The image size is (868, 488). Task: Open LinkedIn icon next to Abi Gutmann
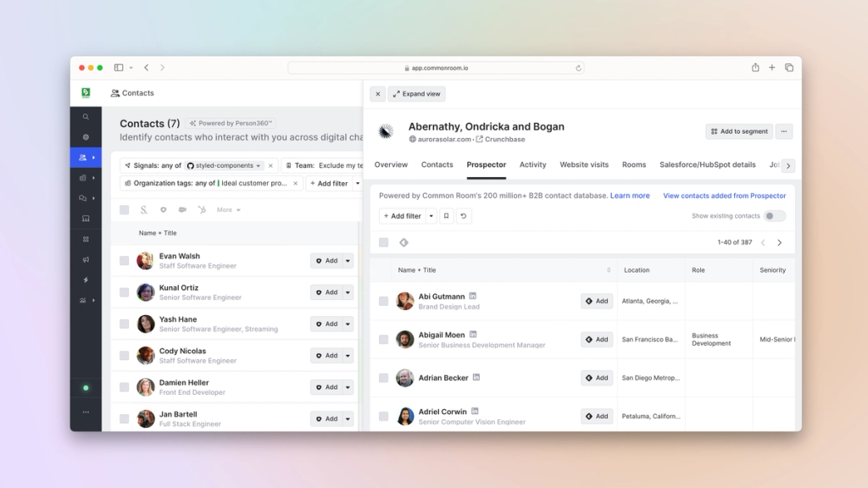tap(473, 296)
